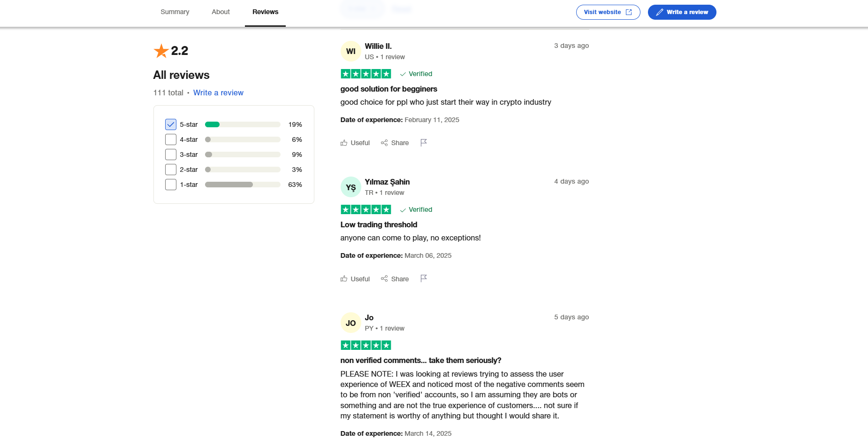The width and height of the screenshot is (868, 448).
Task: Switch to the Summary tab
Action: [x=175, y=12]
